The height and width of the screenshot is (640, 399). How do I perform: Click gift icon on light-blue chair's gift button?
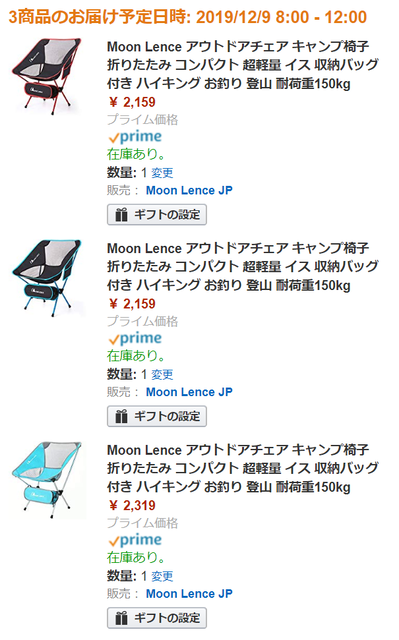(121, 618)
